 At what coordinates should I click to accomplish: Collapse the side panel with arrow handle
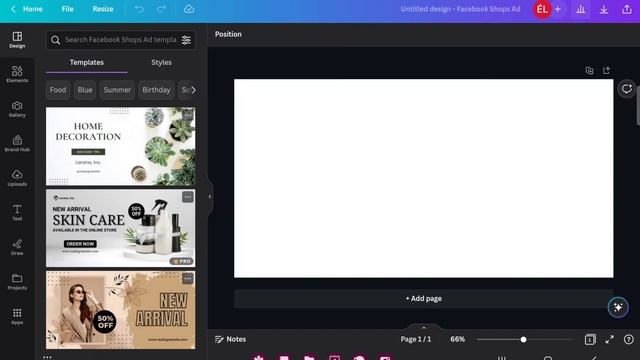point(210,197)
